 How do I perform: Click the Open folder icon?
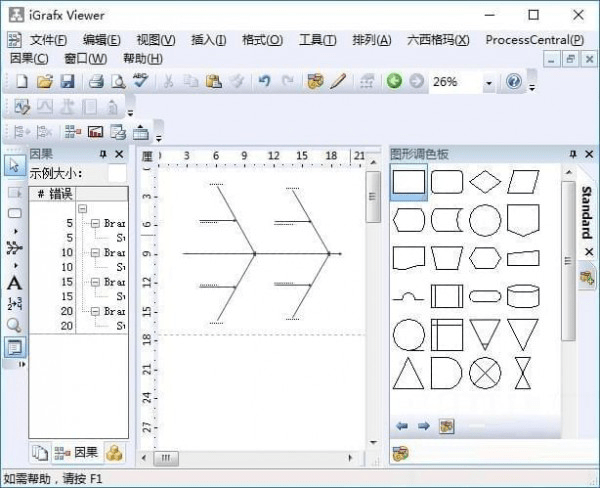coord(45,82)
